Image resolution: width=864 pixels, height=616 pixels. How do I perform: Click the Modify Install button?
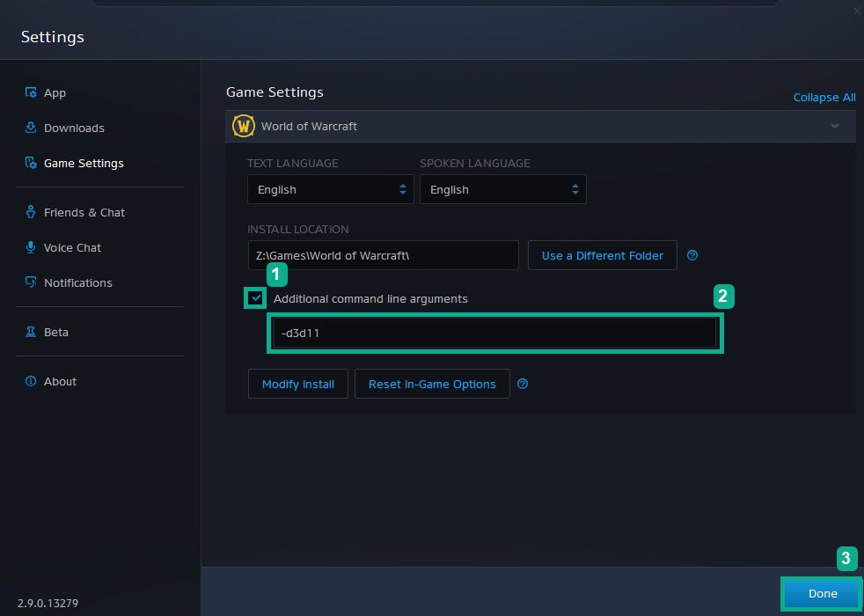click(298, 384)
